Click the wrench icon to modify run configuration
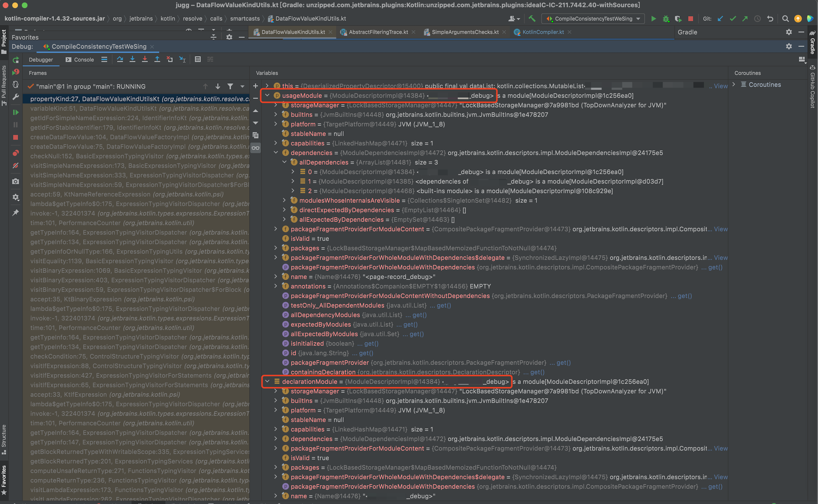This screenshot has width=818, height=504. pos(16,97)
